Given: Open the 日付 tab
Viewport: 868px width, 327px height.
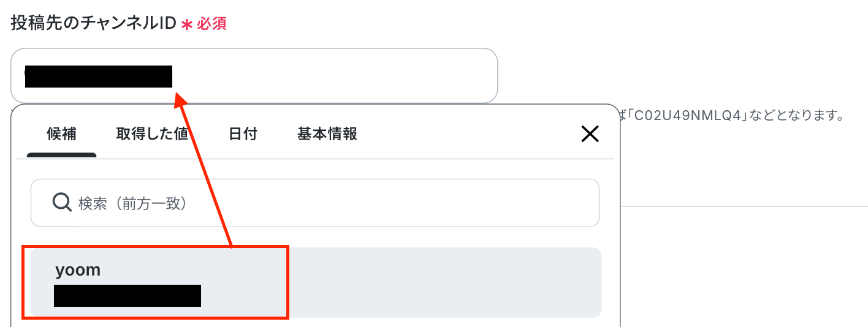Looking at the screenshot, I should (243, 133).
